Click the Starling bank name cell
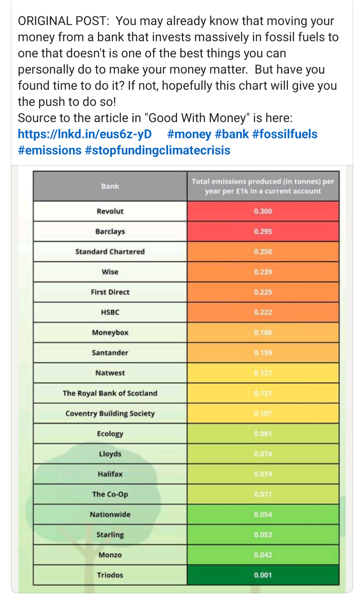The width and height of the screenshot is (364, 602). click(x=110, y=534)
